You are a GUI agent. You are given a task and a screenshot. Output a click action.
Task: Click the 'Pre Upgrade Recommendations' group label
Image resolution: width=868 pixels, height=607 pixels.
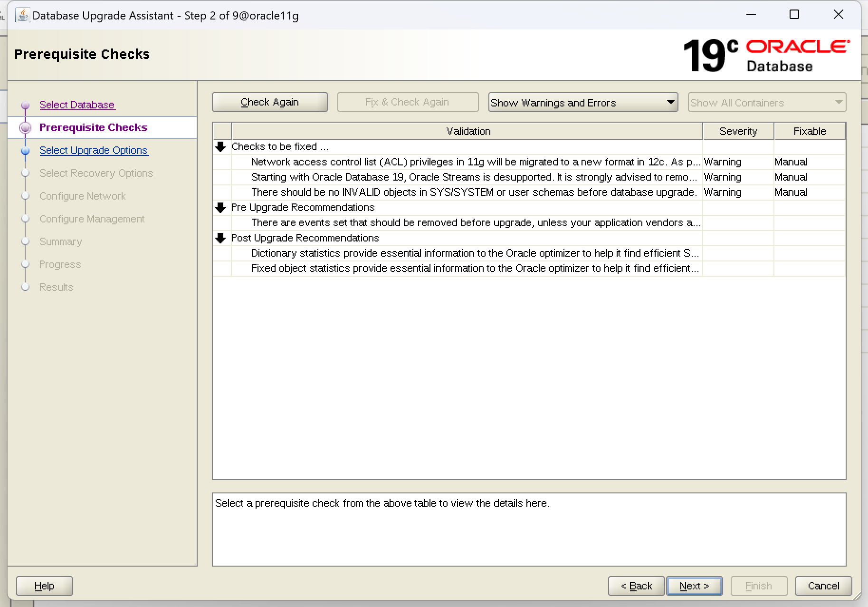303,208
